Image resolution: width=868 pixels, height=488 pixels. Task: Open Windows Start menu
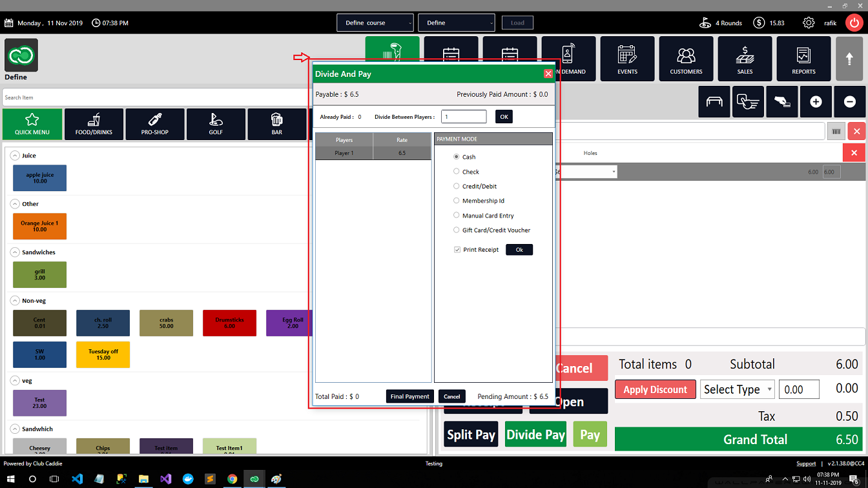[11, 479]
